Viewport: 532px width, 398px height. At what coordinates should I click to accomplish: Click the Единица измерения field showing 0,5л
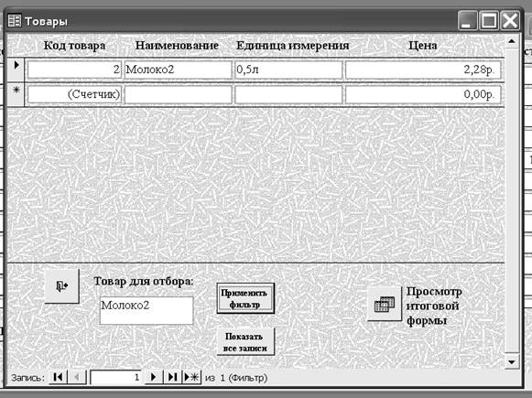(x=288, y=70)
